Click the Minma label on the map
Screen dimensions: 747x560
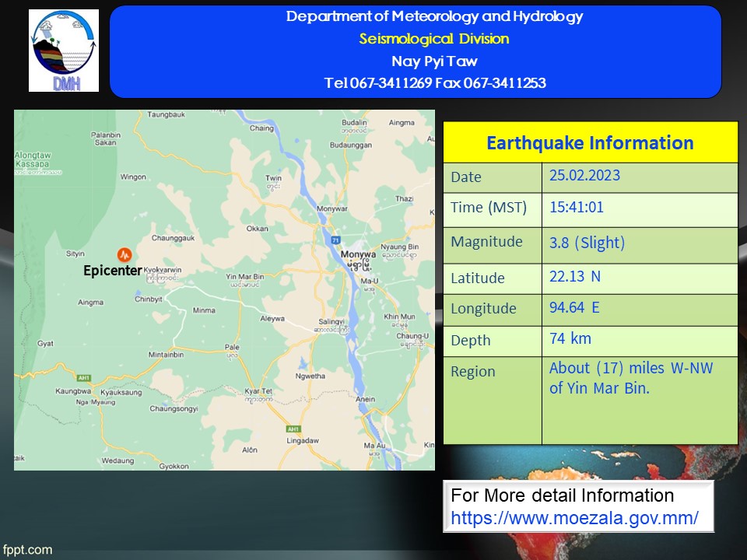(x=204, y=310)
